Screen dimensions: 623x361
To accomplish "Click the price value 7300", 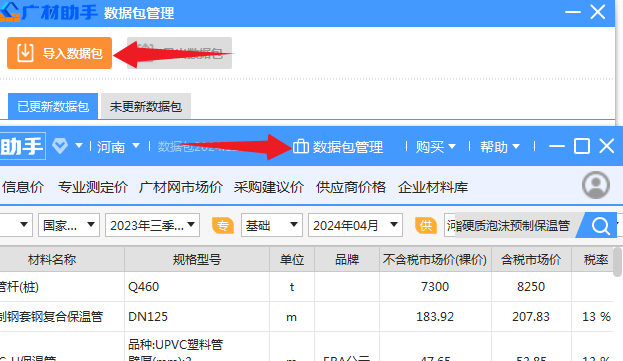I will (x=435, y=286).
